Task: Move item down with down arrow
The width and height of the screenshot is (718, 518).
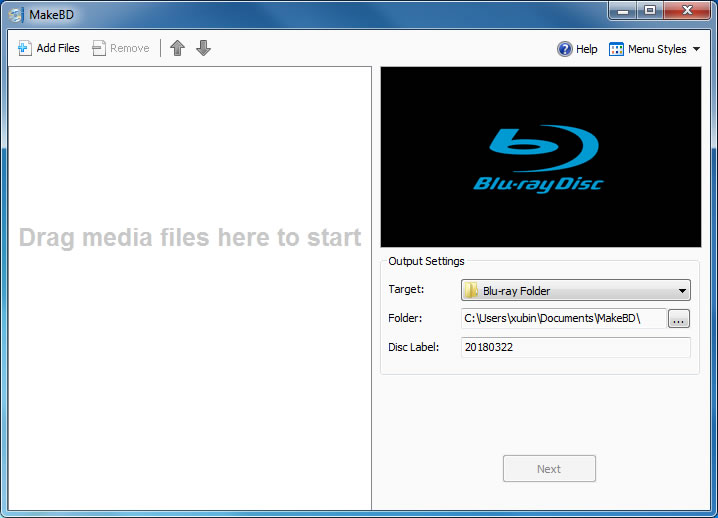Action: pyautogui.click(x=203, y=48)
